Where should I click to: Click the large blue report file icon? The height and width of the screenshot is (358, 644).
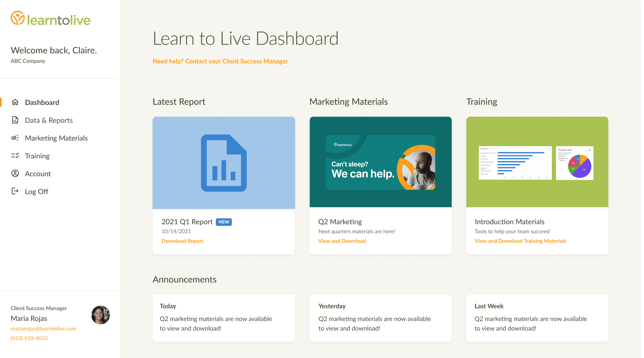pos(224,163)
